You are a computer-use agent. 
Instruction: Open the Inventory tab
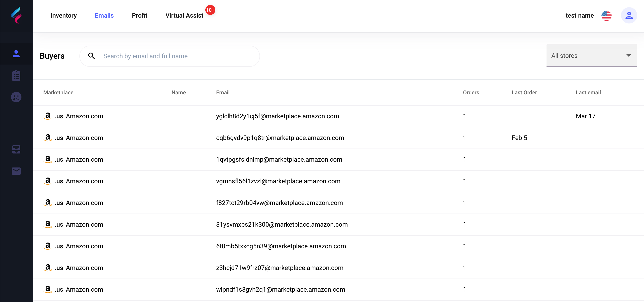point(63,16)
